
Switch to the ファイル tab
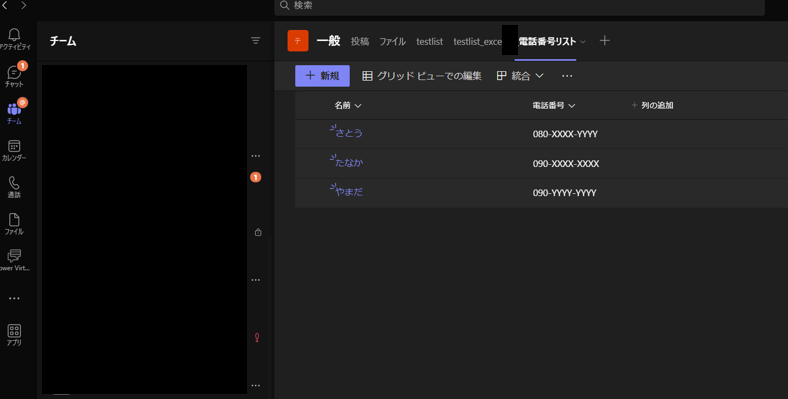[392, 42]
